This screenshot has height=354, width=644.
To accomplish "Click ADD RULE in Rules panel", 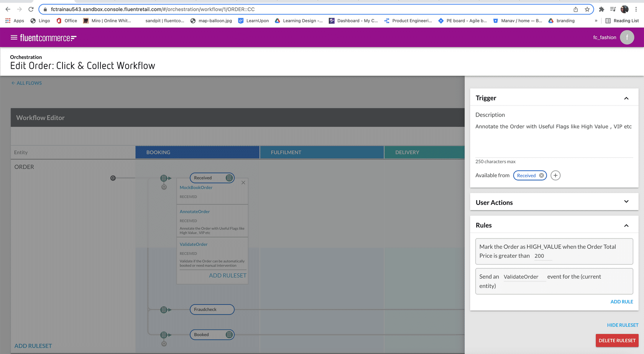I will [x=621, y=302].
